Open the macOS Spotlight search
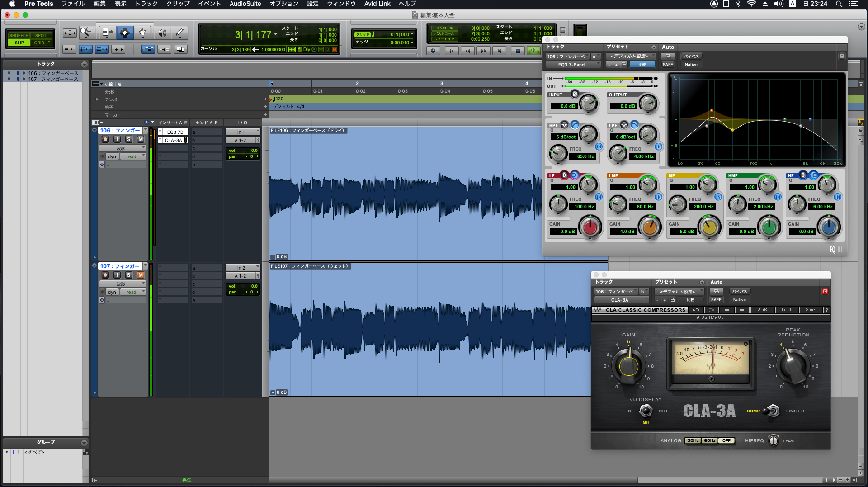The width and height of the screenshot is (868, 487). (839, 4)
